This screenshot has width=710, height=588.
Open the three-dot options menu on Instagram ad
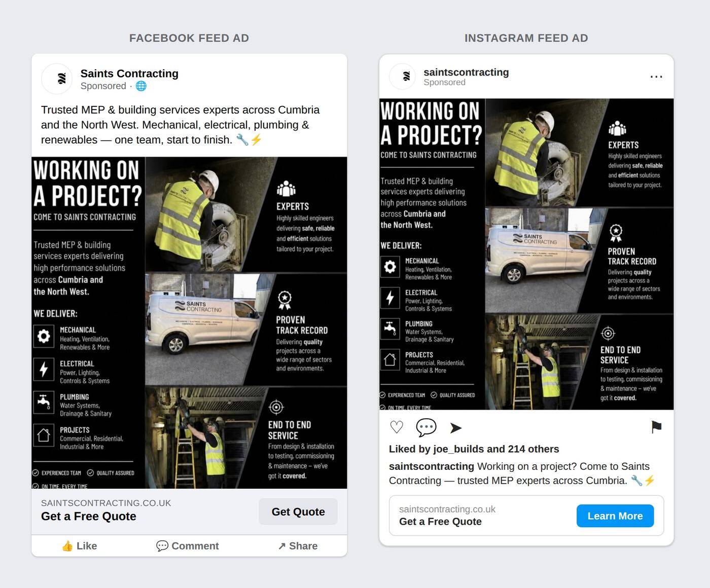point(656,77)
